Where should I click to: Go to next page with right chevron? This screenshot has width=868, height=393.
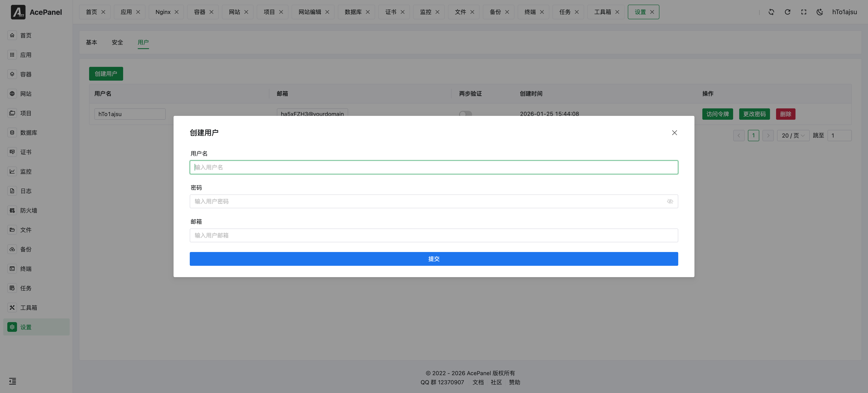click(x=768, y=136)
